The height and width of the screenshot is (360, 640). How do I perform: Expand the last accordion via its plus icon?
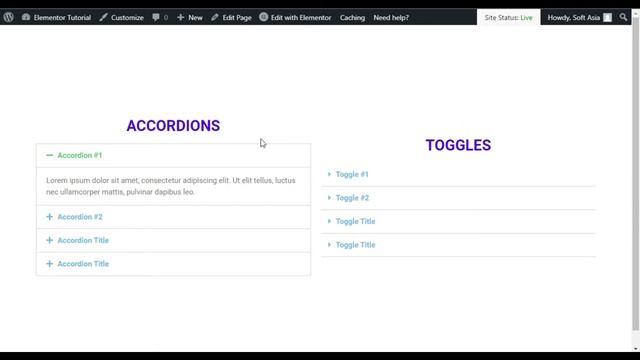click(49, 264)
